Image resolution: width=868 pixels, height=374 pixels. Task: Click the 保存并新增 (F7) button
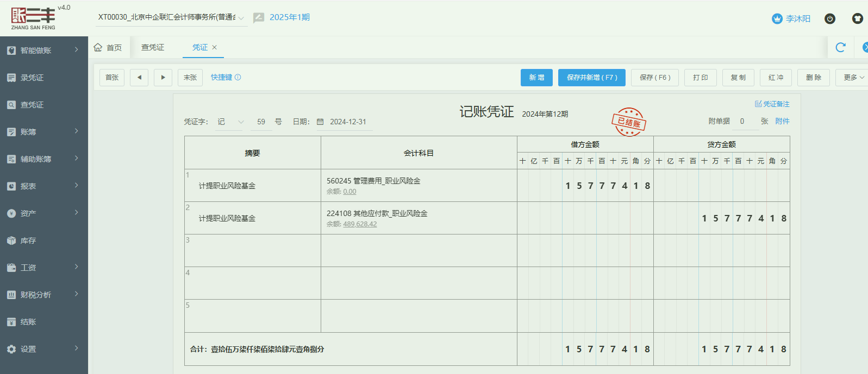[591, 78]
